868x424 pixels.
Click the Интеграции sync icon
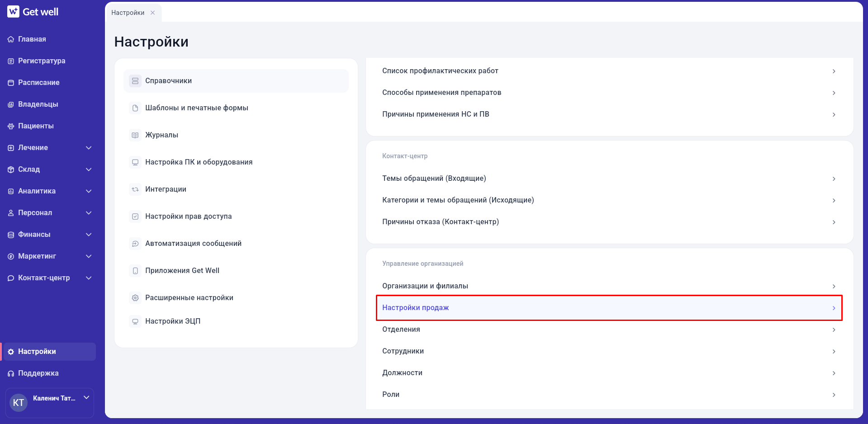pyautogui.click(x=135, y=189)
